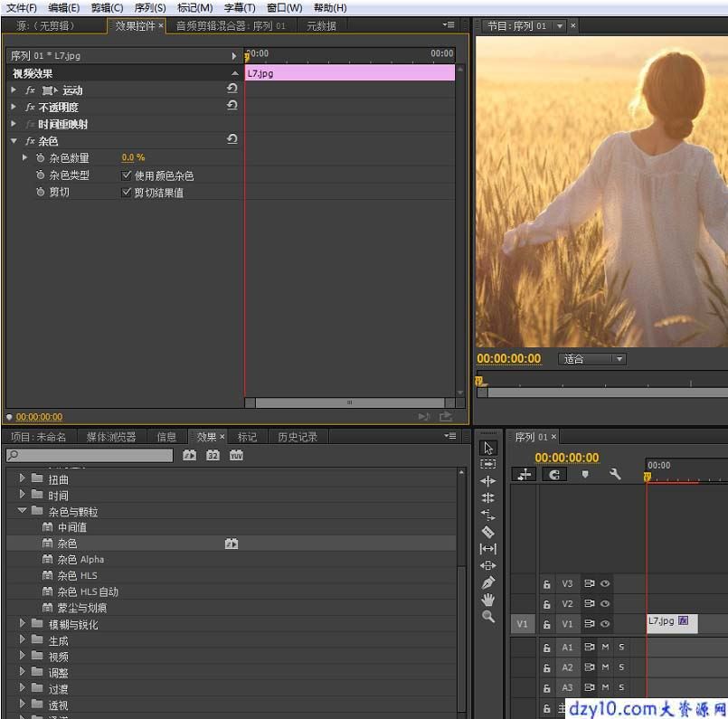728x719 pixels.
Task: Select the Track Select tool
Action: pos(488,464)
